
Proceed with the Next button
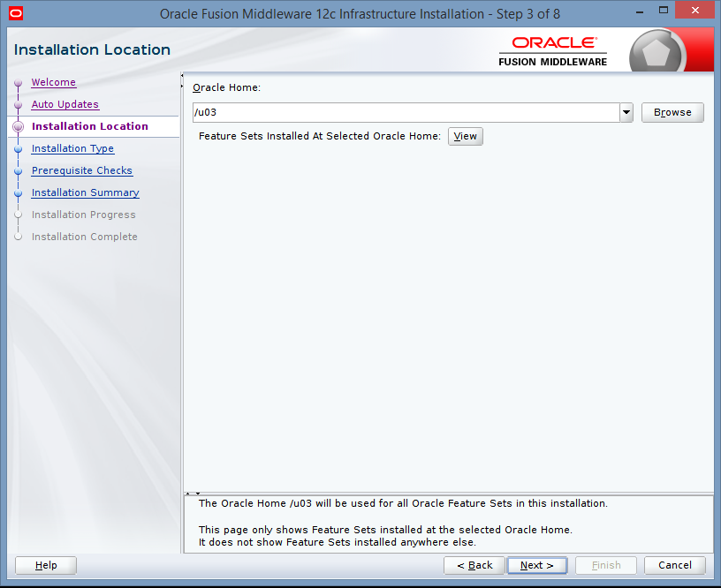(x=536, y=565)
